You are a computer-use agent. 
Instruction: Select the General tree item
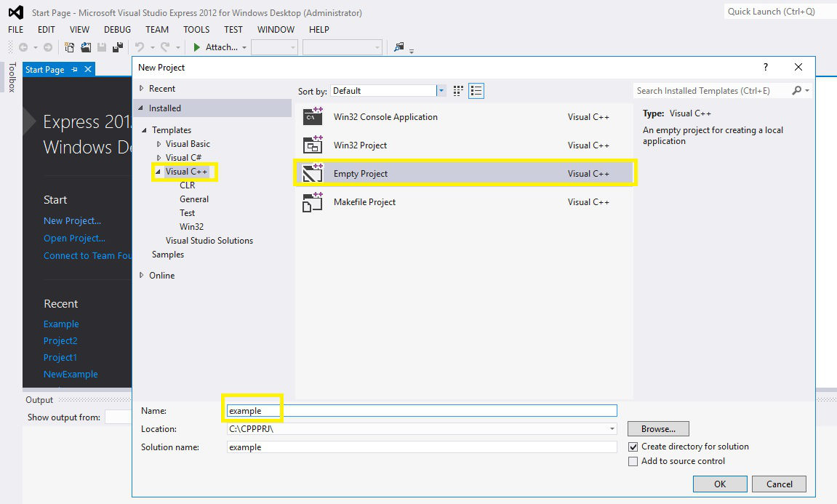(x=194, y=199)
